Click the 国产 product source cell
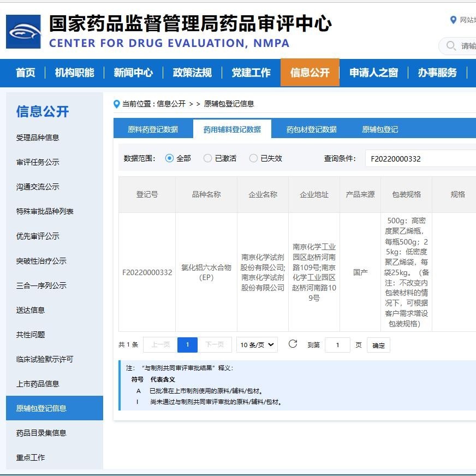Screen dimensions: 476x476 click(x=360, y=272)
